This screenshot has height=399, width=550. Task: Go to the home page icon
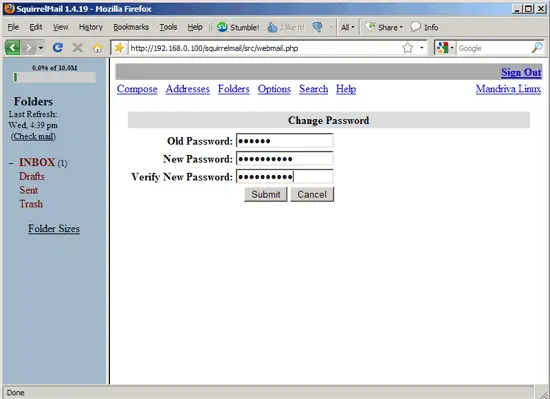(x=98, y=48)
